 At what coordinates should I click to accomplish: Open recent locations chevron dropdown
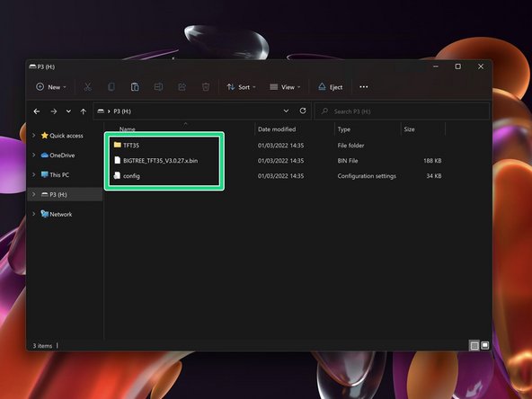tap(68, 111)
